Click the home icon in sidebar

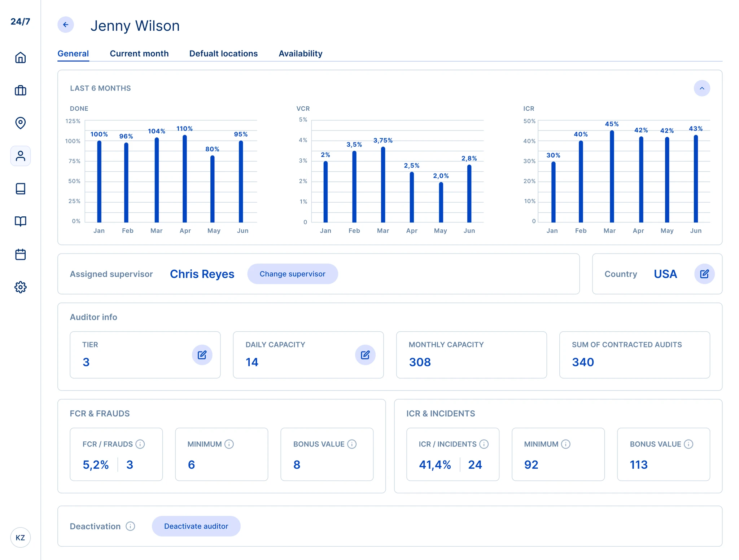[x=21, y=58]
